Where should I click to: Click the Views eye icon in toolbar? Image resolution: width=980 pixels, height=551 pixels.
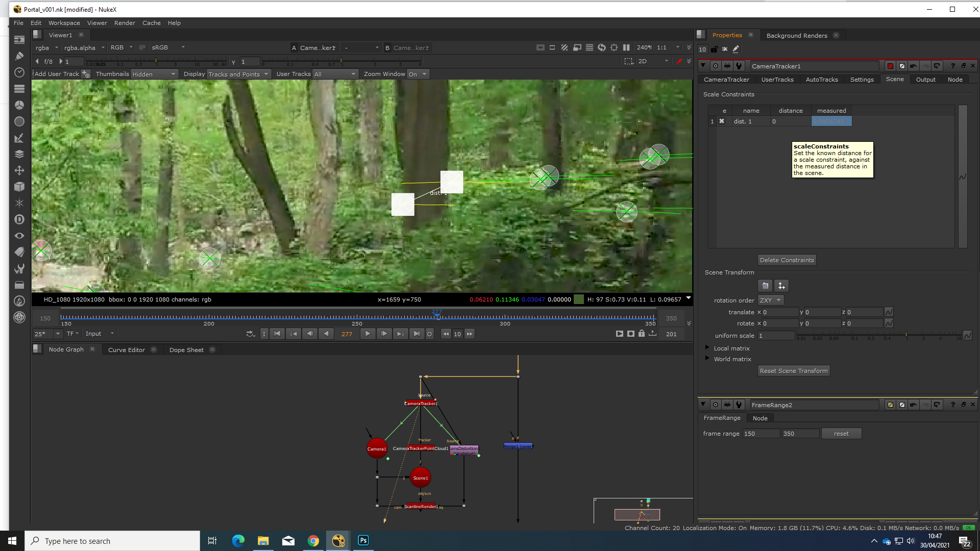click(x=19, y=236)
